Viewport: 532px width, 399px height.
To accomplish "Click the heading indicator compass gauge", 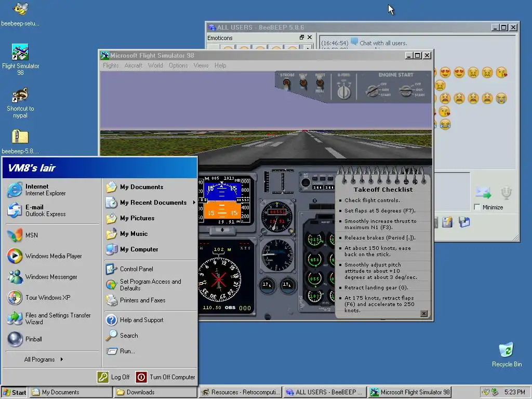I will click(x=219, y=280).
